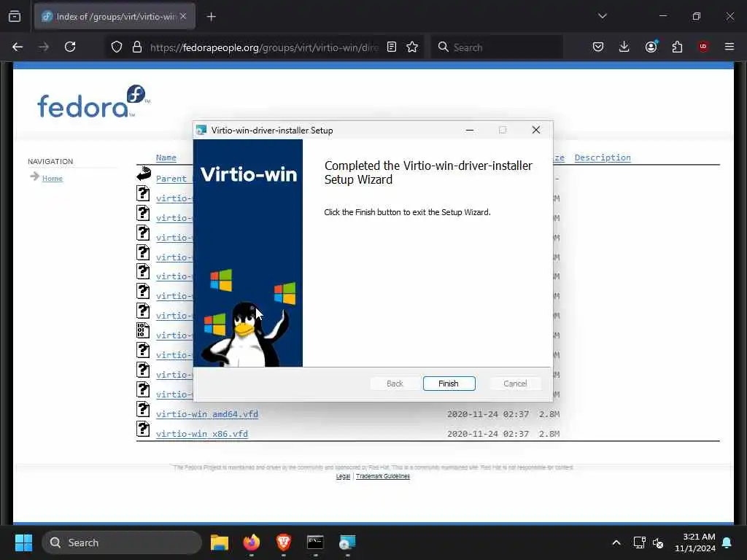Open uBlock Origin extension icon

pyautogui.click(x=703, y=47)
